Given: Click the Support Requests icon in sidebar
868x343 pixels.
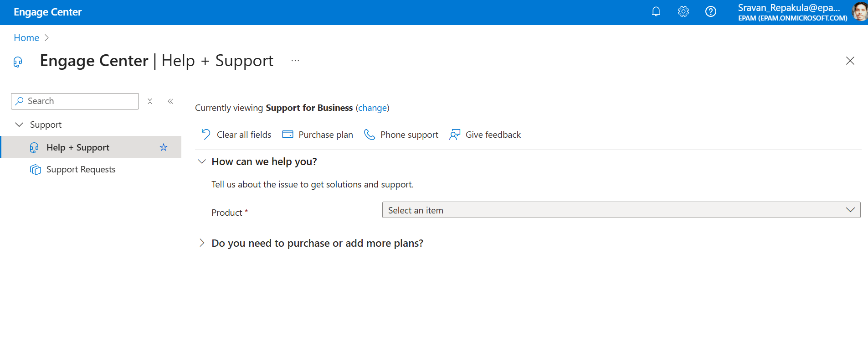Looking at the screenshot, I should (35, 170).
